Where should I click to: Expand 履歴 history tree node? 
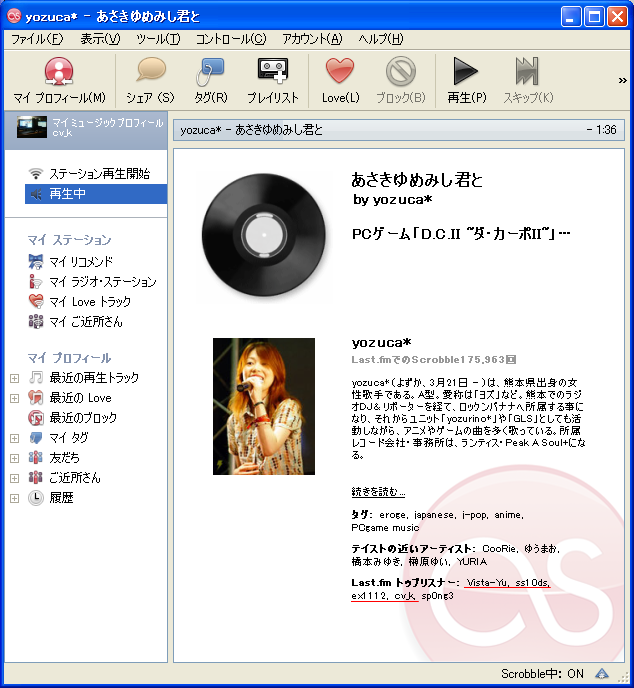14,498
